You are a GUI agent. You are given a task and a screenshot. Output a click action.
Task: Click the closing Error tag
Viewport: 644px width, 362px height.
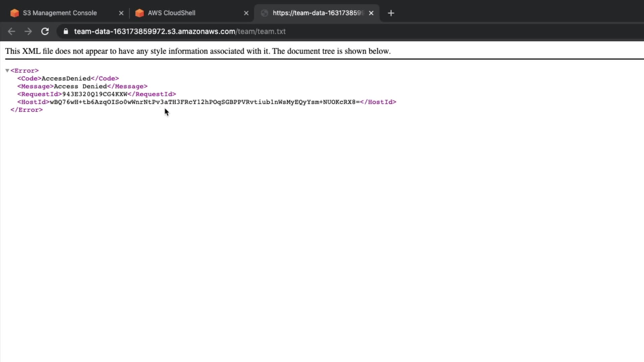26,110
